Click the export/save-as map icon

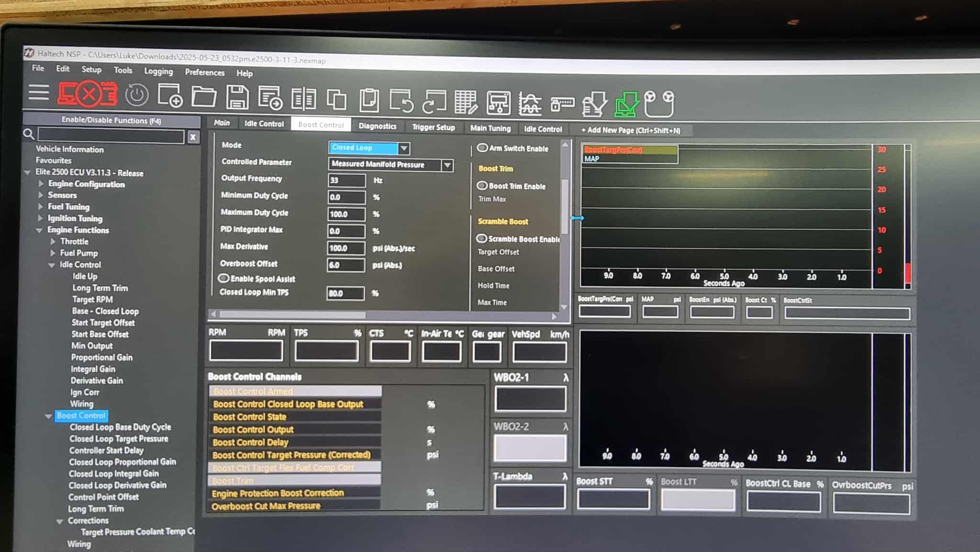click(x=270, y=98)
